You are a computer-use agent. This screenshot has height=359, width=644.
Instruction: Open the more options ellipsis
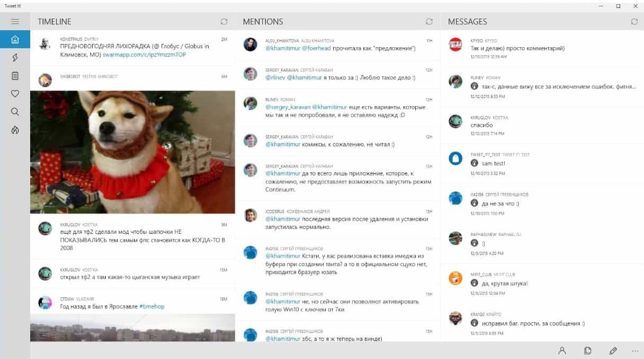click(x=636, y=351)
